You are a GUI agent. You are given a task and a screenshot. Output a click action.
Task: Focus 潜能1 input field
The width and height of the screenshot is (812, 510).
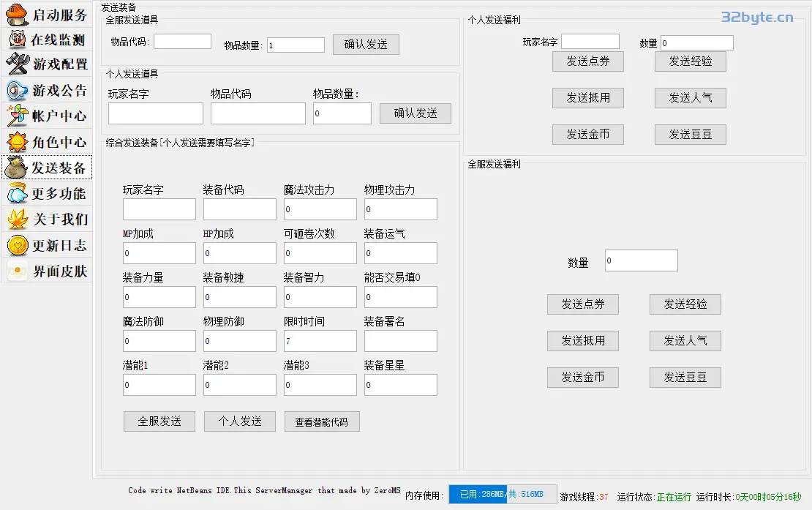[x=159, y=385]
